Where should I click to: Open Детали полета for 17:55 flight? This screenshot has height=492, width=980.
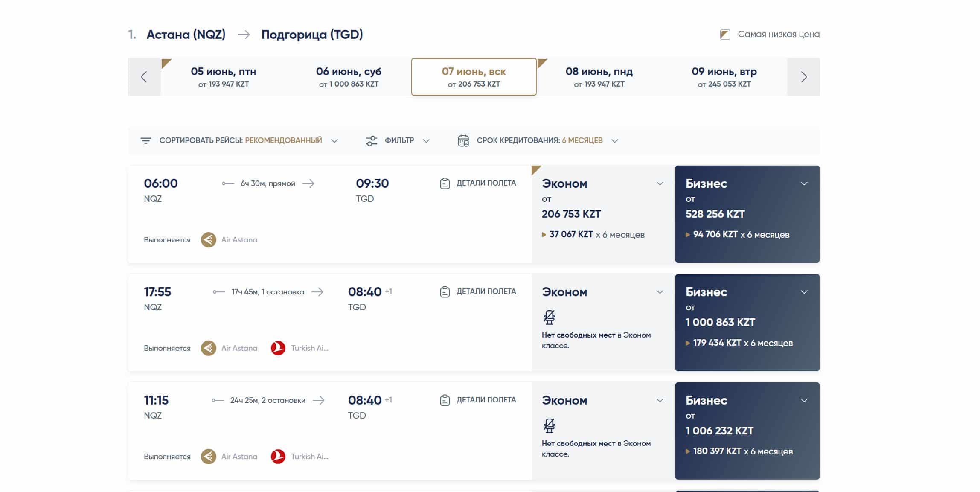486,292
